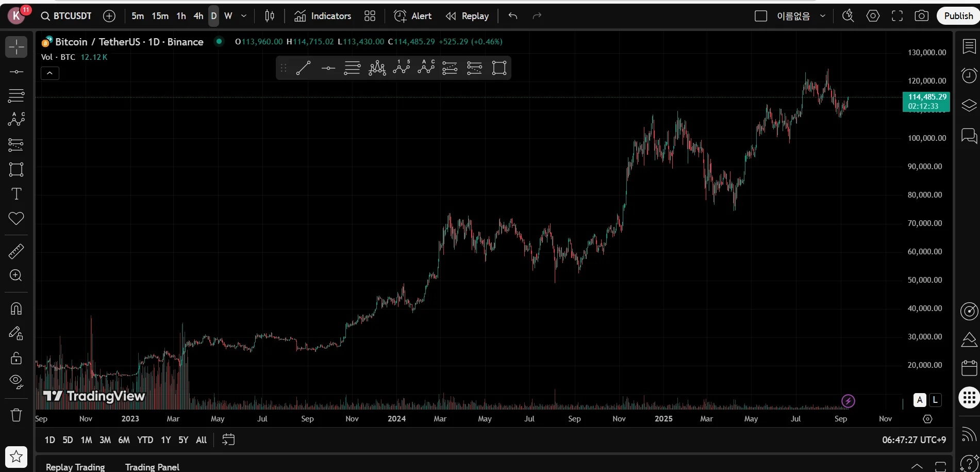
Task: Select the horizontal line tool in left sidebar
Action: pyautogui.click(x=16, y=72)
